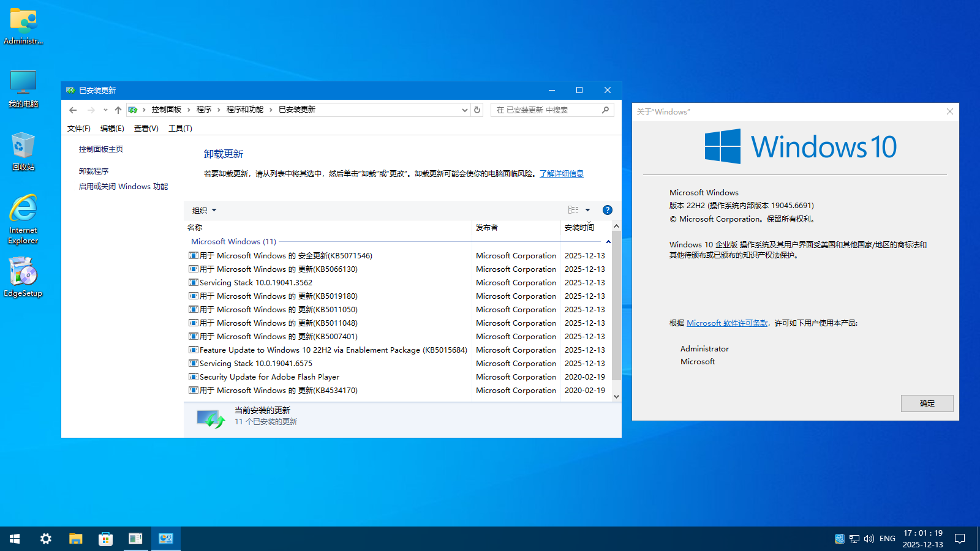The width and height of the screenshot is (980, 551).
Task: Open the Administrator desktop folder icon
Action: click(23, 26)
